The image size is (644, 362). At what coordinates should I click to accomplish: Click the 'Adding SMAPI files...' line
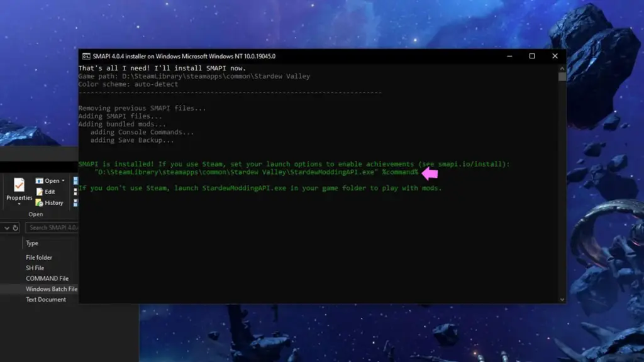[x=120, y=116]
